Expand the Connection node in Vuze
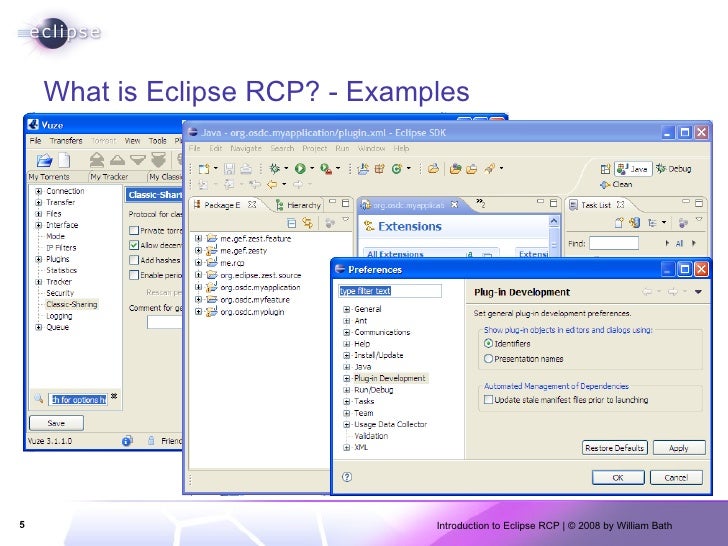 coord(39,191)
